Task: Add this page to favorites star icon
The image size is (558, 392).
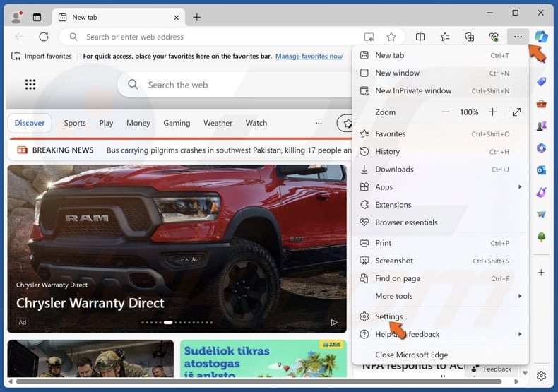Action: (x=391, y=37)
